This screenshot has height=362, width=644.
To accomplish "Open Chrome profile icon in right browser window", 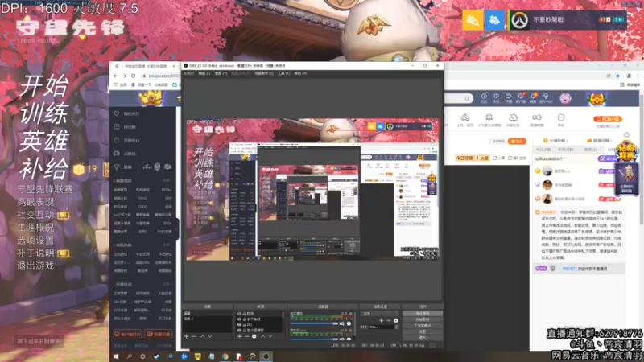I will [x=629, y=76].
